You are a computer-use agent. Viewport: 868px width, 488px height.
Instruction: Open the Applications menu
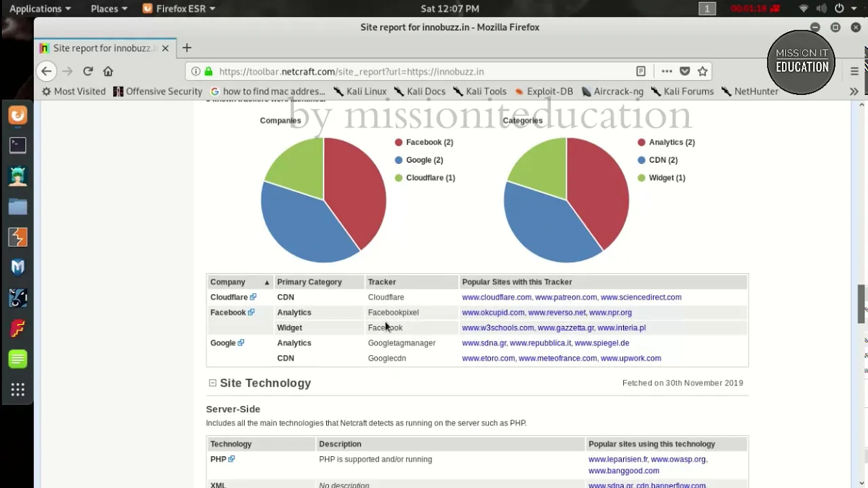[x=40, y=9]
